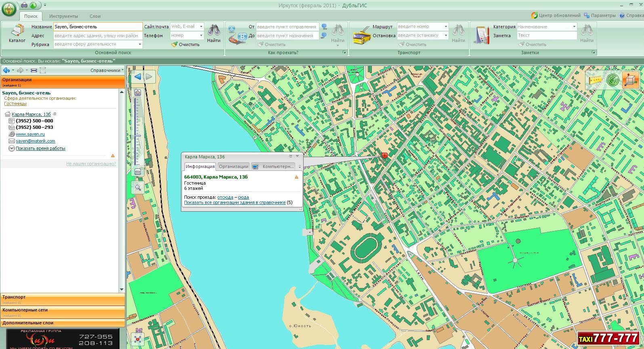644x349 pixels.
Task: Open the Справочники dropdown
Action: (x=107, y=70)
